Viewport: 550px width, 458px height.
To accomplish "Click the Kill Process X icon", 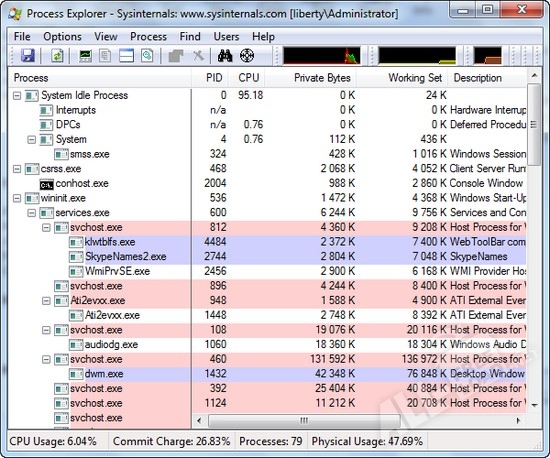I will pos(199,55).
